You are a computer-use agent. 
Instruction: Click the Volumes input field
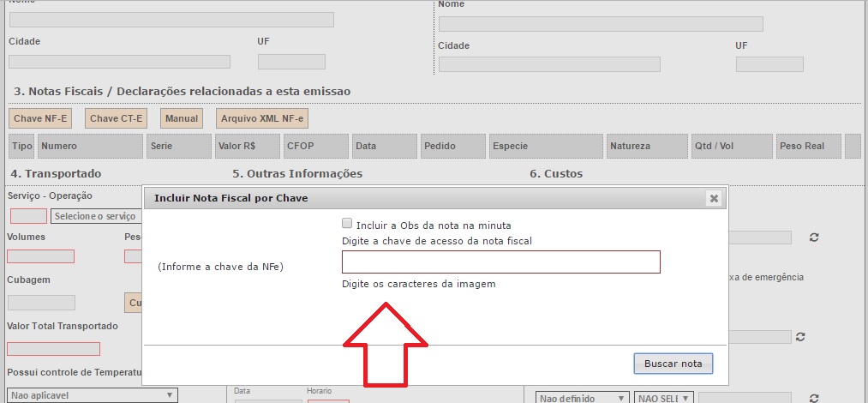[x=40, y=256]
